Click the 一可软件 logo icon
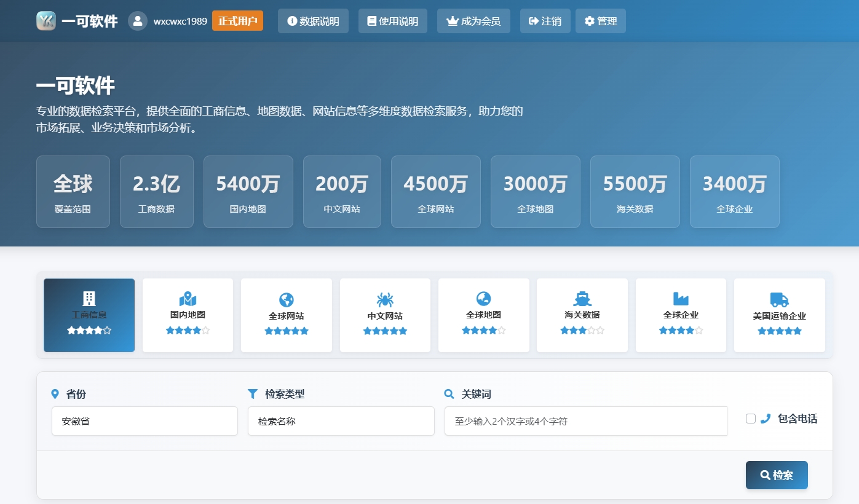 pos(46,21)
